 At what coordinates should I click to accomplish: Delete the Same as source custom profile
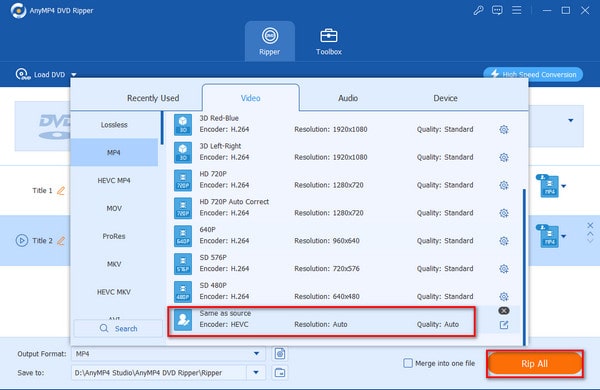[x=504, y=311]
